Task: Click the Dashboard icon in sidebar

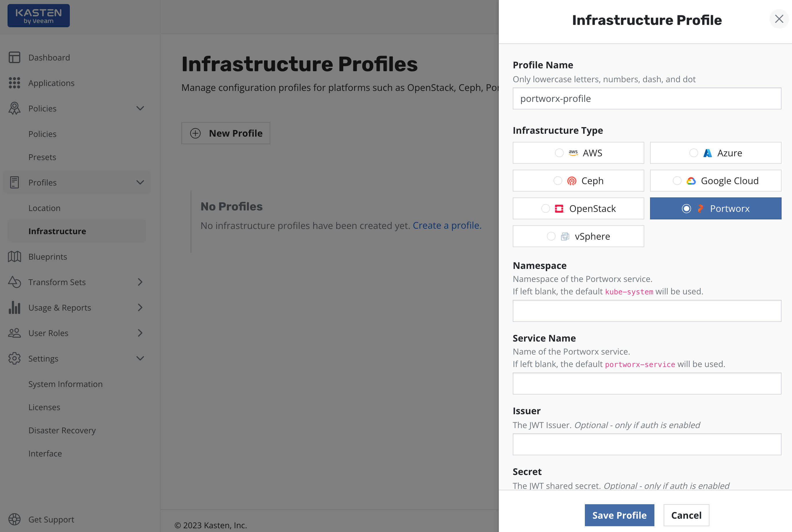Action: [x=14, y=57]
